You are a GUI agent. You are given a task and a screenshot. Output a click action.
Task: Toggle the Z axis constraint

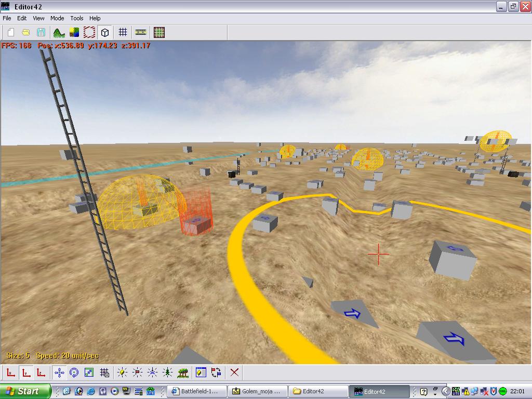pyautogui.click(x=41, y=373)
